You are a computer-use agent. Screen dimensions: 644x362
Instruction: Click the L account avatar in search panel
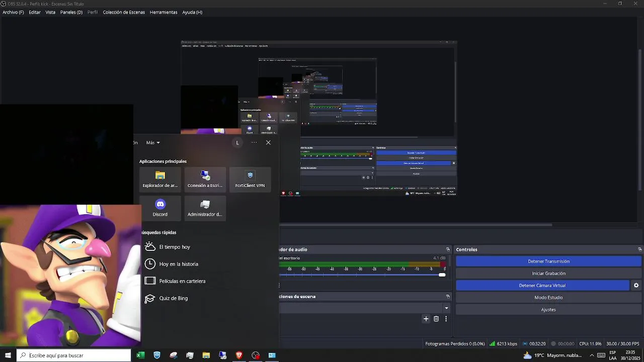[x=237, y=143]
